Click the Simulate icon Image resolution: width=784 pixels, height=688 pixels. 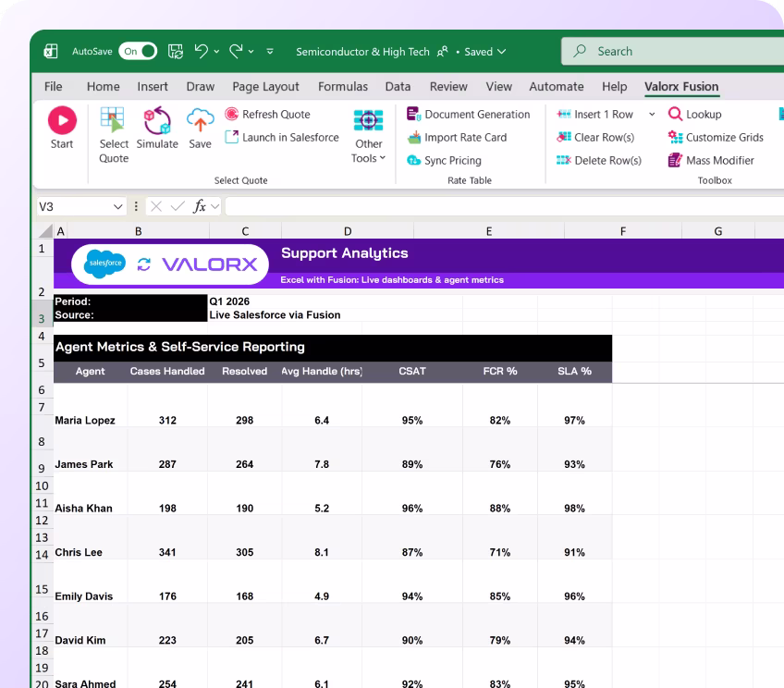pyautogui.click(x=157, y=120)
